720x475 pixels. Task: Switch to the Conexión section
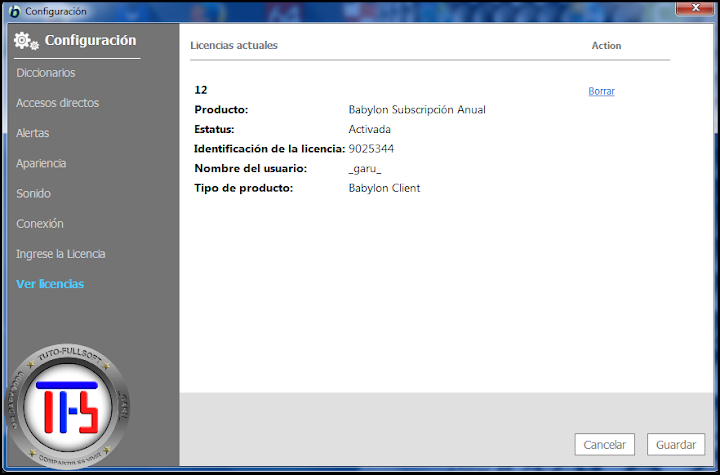click(39, 224)
